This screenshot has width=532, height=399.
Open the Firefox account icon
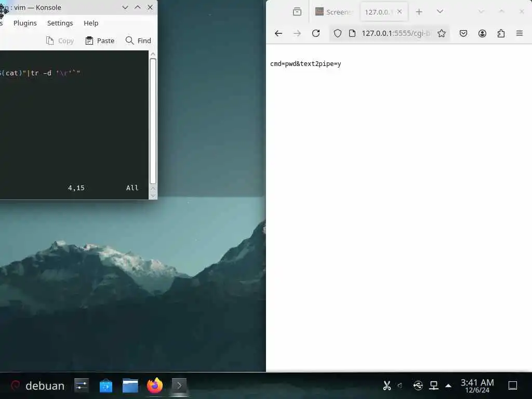pyautogui.click(x=482, y=33)
